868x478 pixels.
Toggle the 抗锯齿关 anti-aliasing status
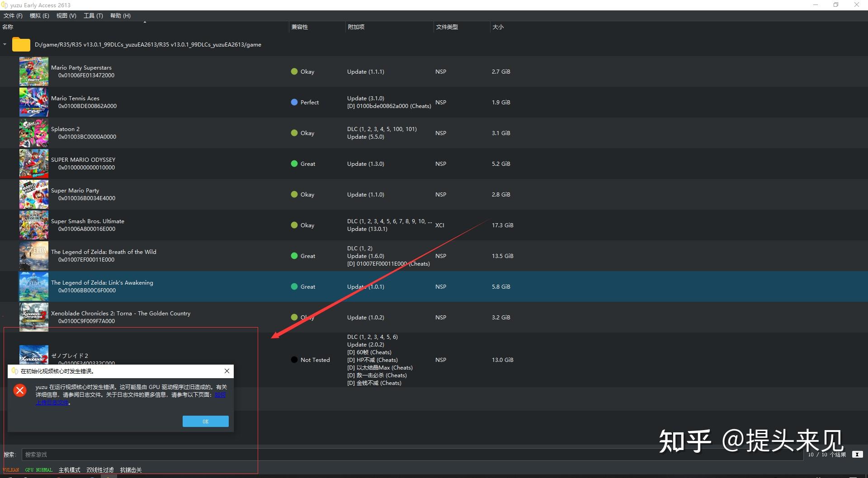131,470
